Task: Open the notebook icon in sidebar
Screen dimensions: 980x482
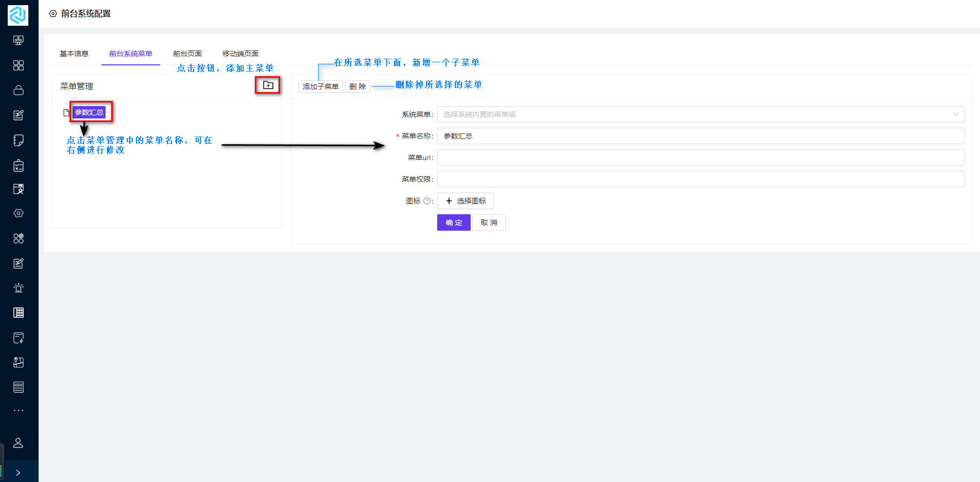Action: [19, 140]
